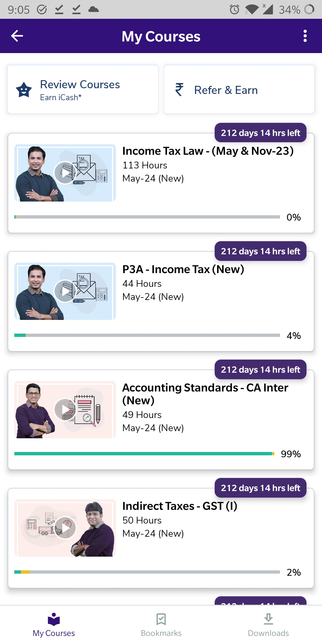
Task: Tap play icon on Accounting Standards thumbnail
Action: (x=65, y=409)
